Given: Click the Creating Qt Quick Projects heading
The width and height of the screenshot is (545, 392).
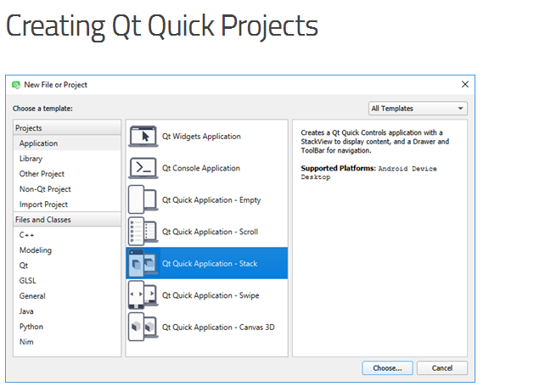Looking at the screenshot, I should [162, 26].
